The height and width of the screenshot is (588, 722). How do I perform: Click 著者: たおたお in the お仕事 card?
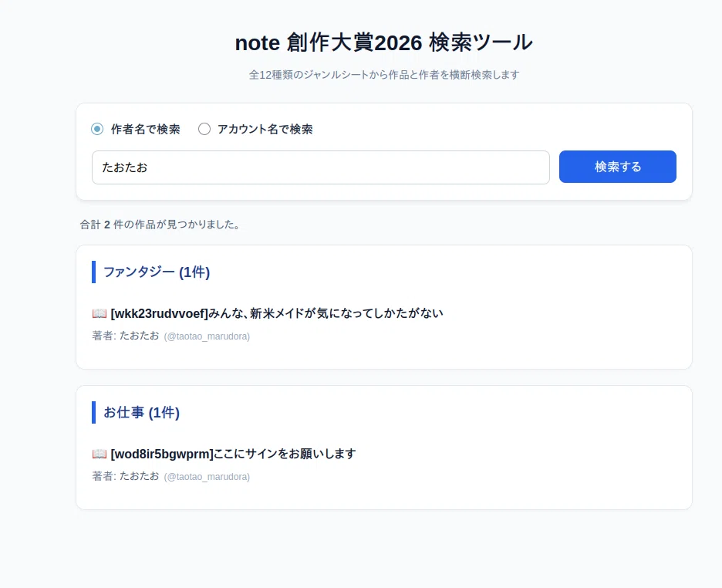(125, 476)
